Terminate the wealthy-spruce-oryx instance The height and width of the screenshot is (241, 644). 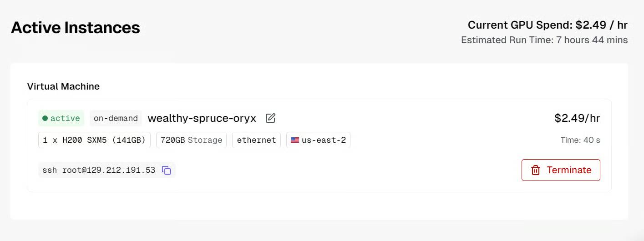pos(561,170)
